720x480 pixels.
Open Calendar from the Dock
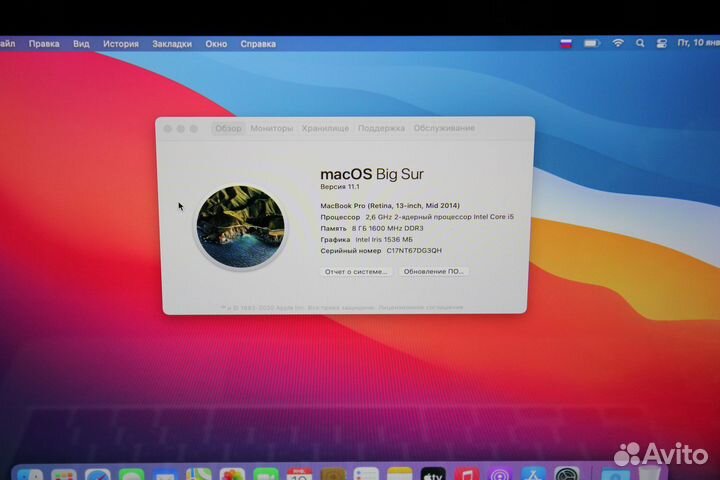(x=299, y=474)
